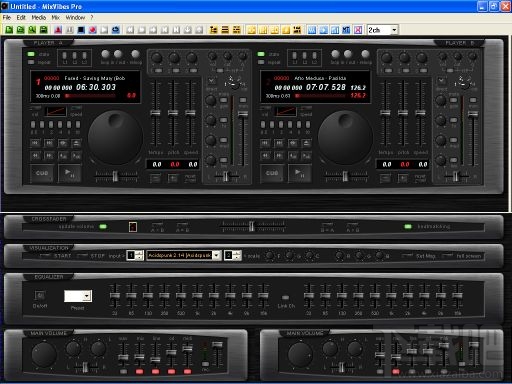
Task: Toggle Player B green state LED
Action: click(261, 54)
